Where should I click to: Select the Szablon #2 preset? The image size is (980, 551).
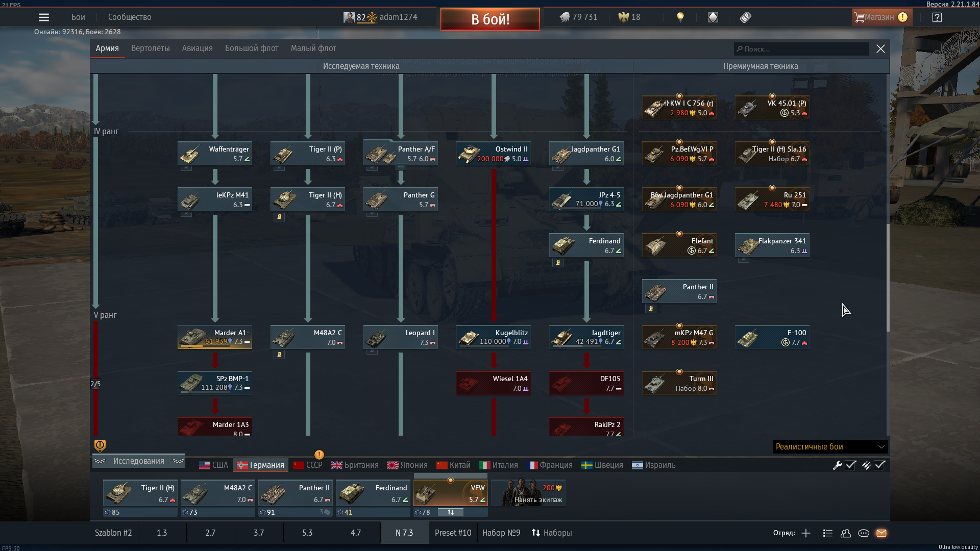click(x=113, y=533)
